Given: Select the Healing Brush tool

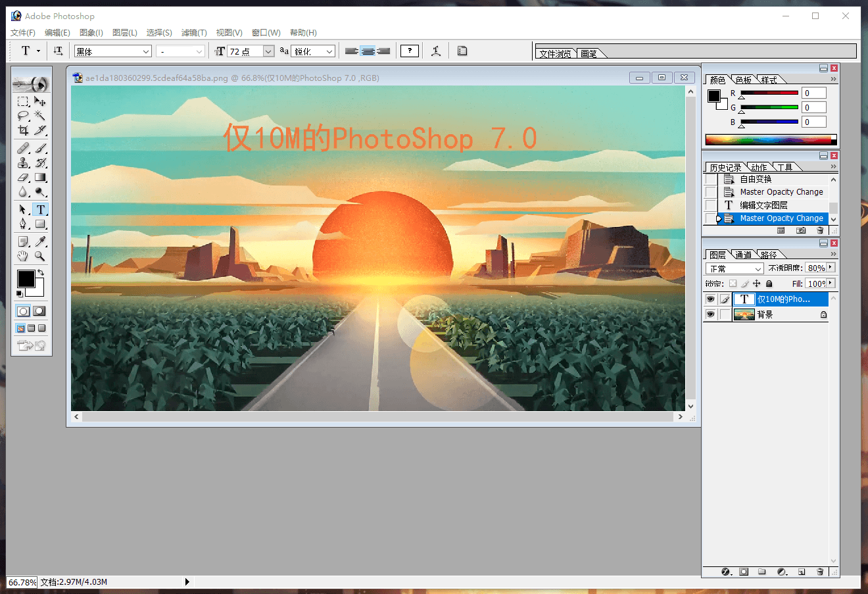Looking at the screenshot, I should (x=23, y=148).
